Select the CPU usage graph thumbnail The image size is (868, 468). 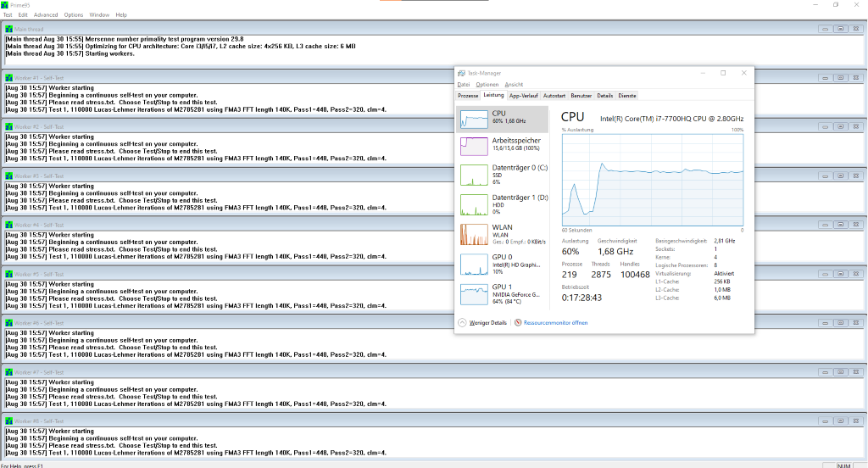[x=474, y=119]
